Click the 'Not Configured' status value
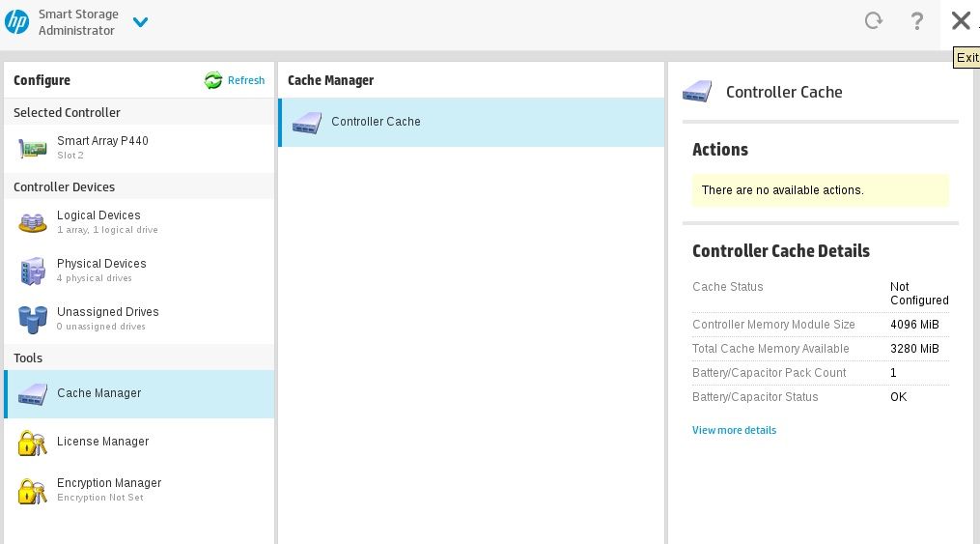Viewport: 980px width, 544px height. (919, 294)
